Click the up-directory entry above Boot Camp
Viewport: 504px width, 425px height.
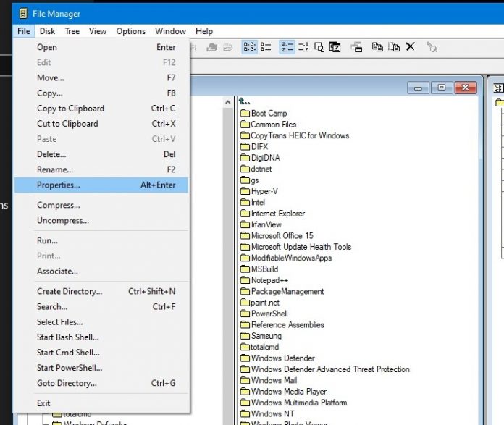pyautogui.click(x=245, y=102)
